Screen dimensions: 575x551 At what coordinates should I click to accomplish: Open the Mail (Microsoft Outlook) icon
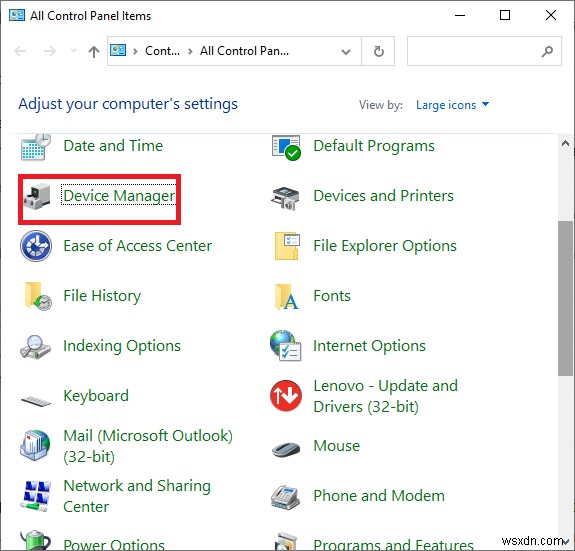[35, 445]
